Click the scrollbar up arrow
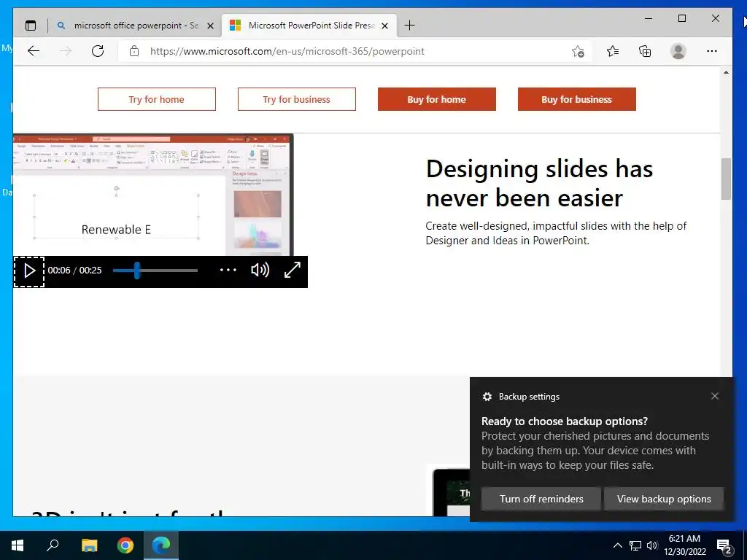The height and width of the screenshot is (560, 747). click(726, 72)
